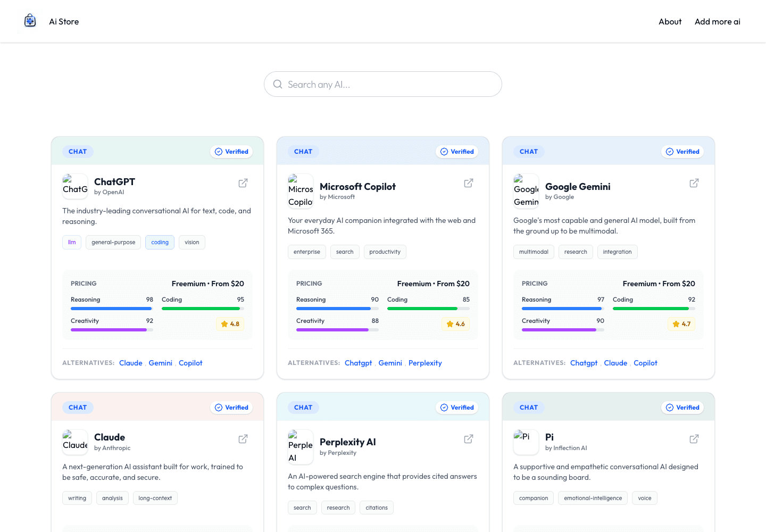The image size is (766, 532).
Task: Click the Search any AI field
Action: coord(383,84)
